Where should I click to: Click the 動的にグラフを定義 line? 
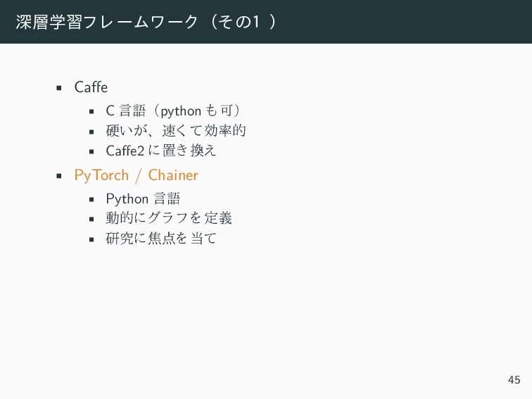tap(169, 218)
